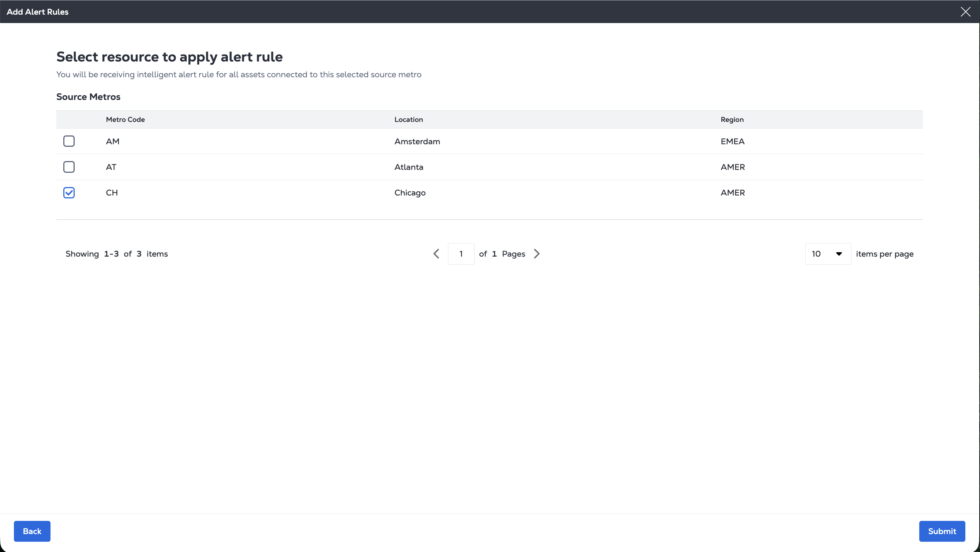Go to previous page arrow
This screenshot has width=980, height=552.
(x=436, y=254)
